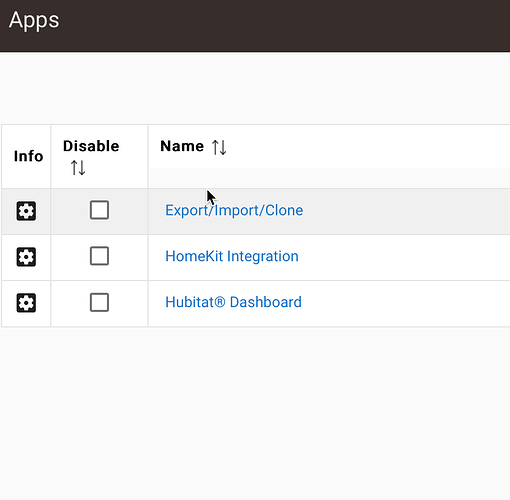The image size is (510, 500).
Task: Select the Disable column header label
Action: pyautogui.click(x=91, y=146)
